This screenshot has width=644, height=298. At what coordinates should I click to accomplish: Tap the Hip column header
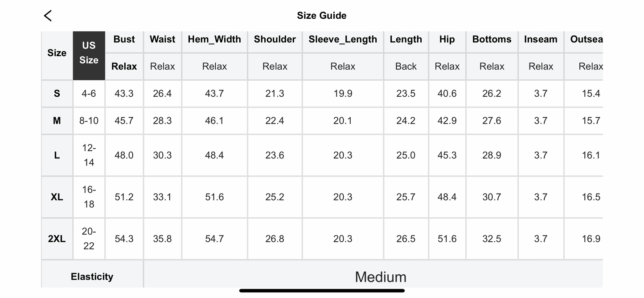(x=447, y=39)
